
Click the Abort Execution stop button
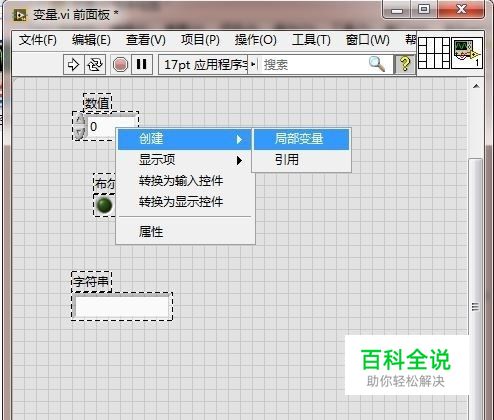click(x=120, y=64)
